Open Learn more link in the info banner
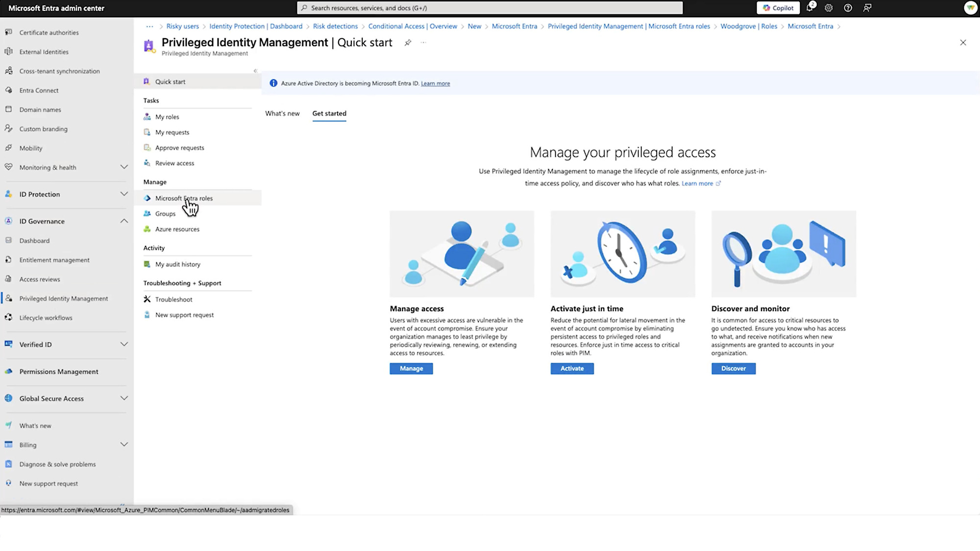The height and width of the screenshot is (551, 980). pos(435,84)
